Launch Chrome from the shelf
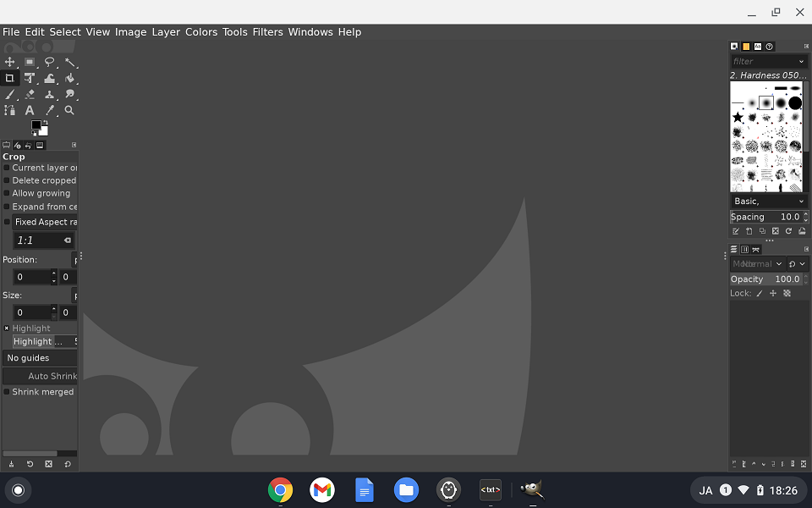Image resolution: width=812 pixels, height=508 pixels. pos(281,490)
